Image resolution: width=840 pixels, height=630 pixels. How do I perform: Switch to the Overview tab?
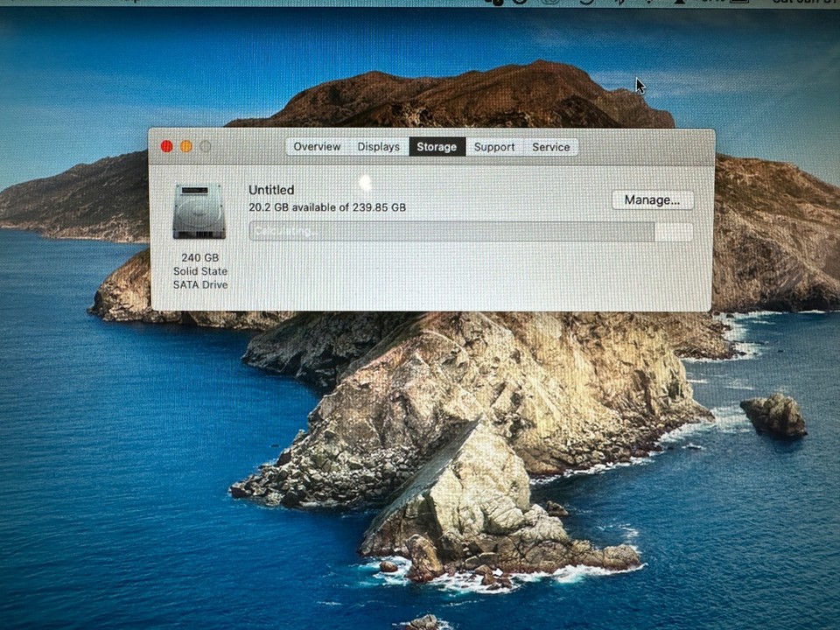coord(317,147)
